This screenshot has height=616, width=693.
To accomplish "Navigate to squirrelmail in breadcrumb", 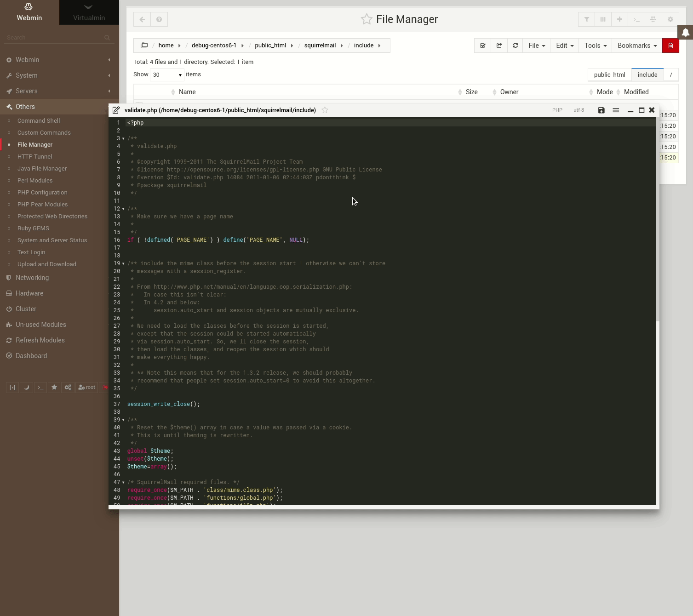I will [320, 46].
